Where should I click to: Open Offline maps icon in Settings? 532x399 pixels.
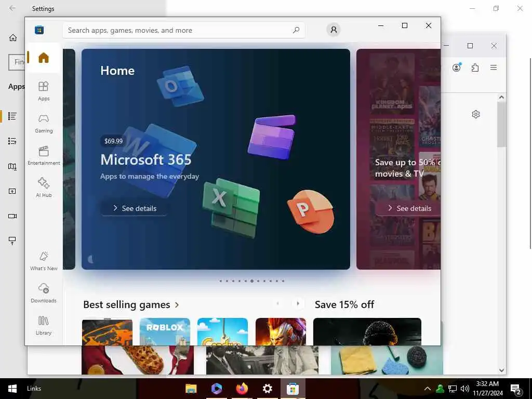[12, 166]
